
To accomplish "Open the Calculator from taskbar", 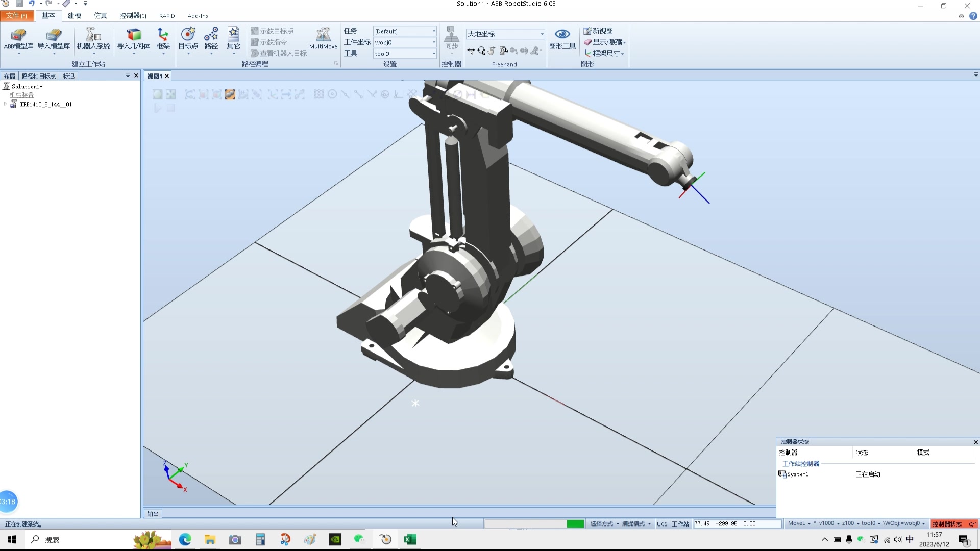I will pyautogui.click(x=260, y=539).
